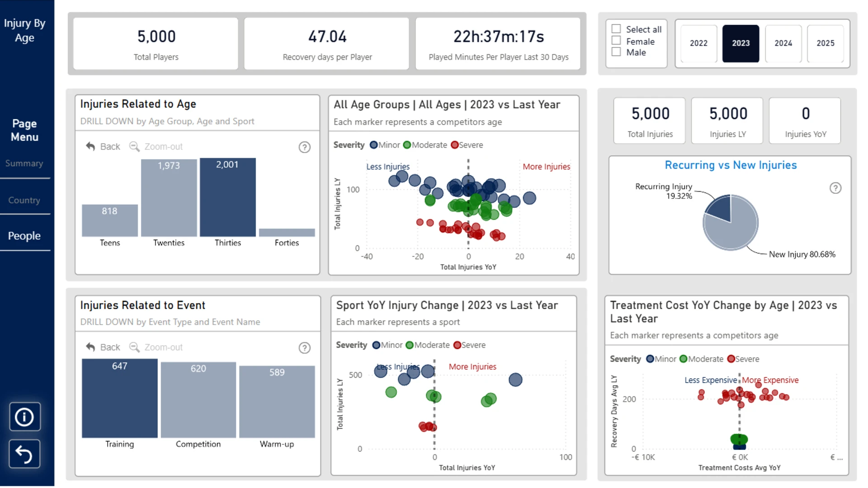The image size is (868, 488).
Task: Click Back arrow in event chart
Action: point(91,347)
